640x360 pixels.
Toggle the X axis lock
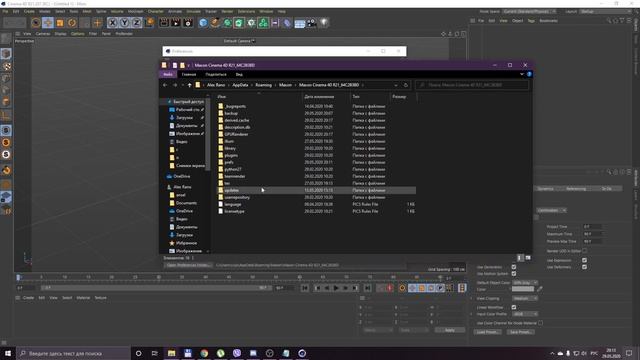click(113, 23)
